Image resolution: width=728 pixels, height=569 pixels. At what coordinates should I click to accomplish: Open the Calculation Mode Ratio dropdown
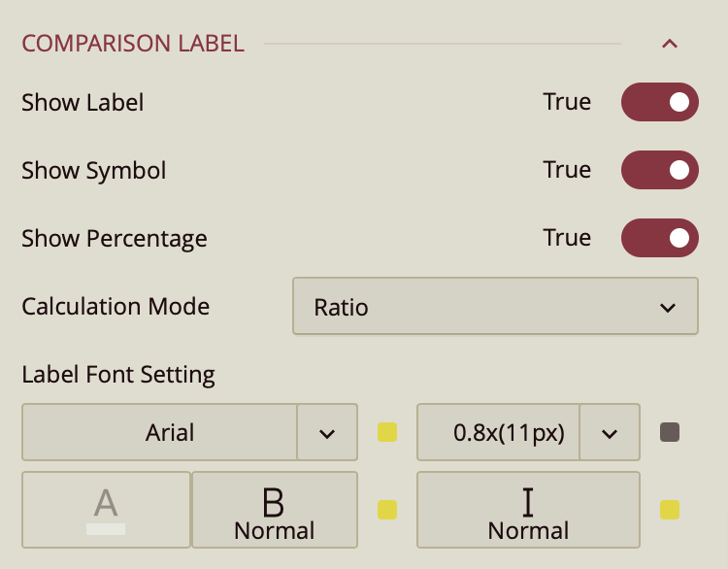pos(495,307)
